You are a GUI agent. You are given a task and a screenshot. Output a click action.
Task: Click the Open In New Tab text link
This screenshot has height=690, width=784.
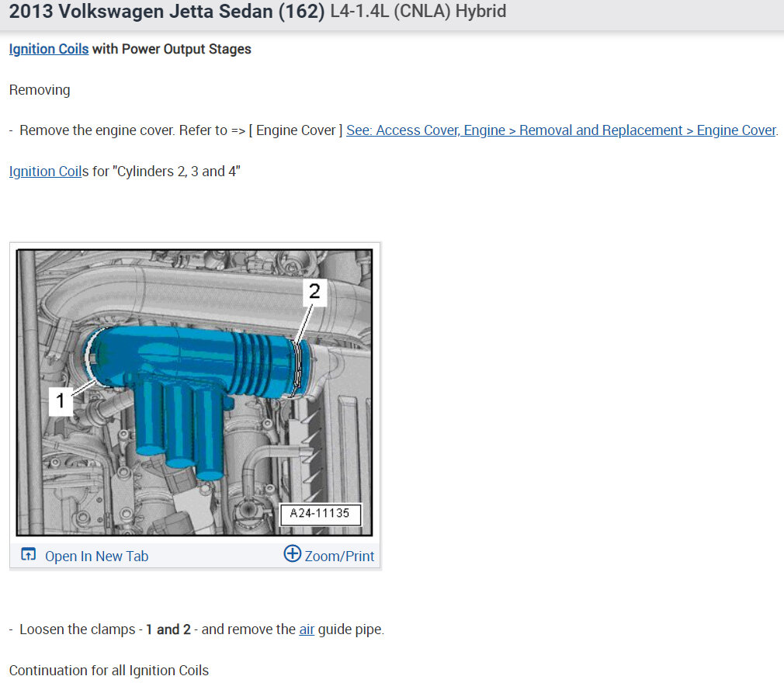(96, 556)
